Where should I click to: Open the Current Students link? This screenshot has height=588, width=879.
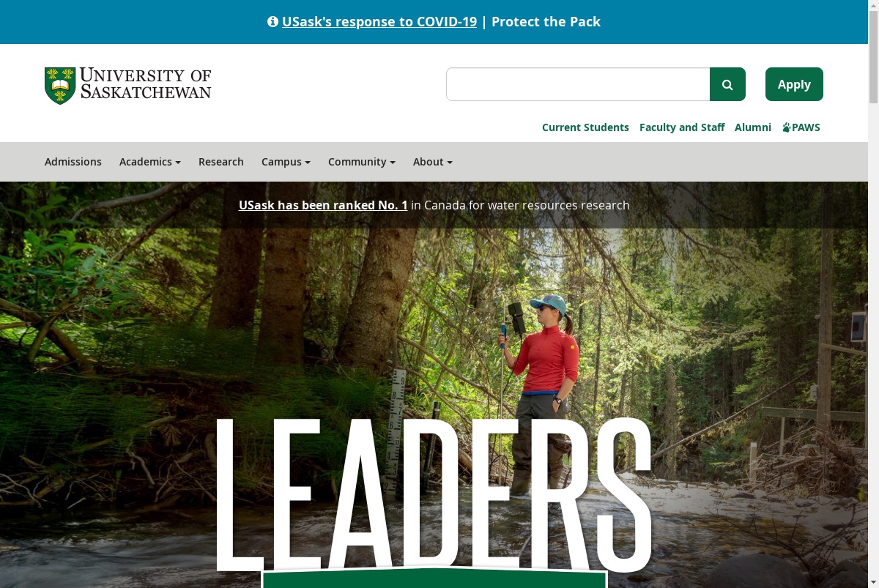coord(585,127)
